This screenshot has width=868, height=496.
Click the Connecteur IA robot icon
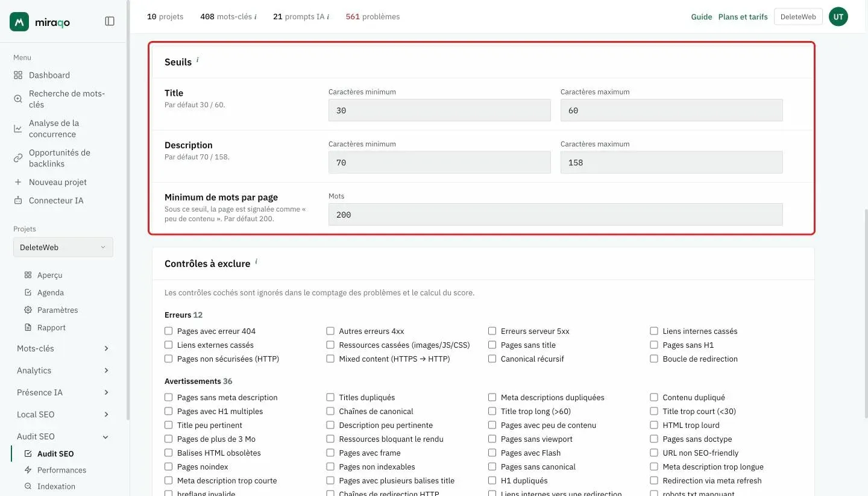(18, 201)
